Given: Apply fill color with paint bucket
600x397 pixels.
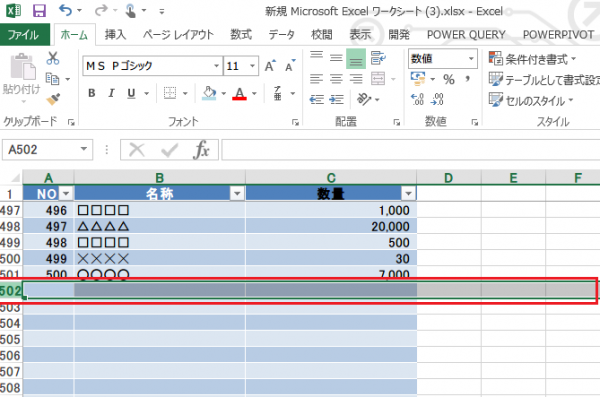Looking at the screenshot, I should pyautogui.click(x=209, y=93).
